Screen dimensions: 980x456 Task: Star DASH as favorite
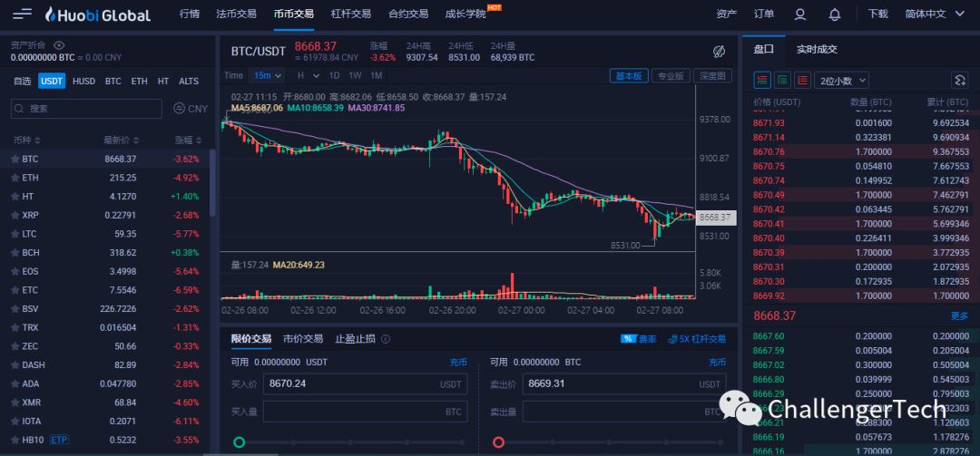[15, 365]
